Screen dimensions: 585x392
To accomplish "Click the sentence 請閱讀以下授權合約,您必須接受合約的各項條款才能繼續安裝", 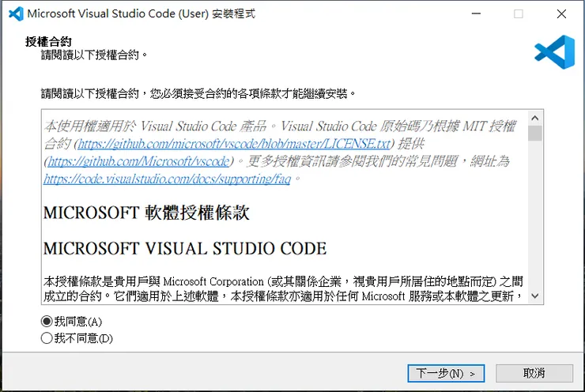I will pos(198,93).
